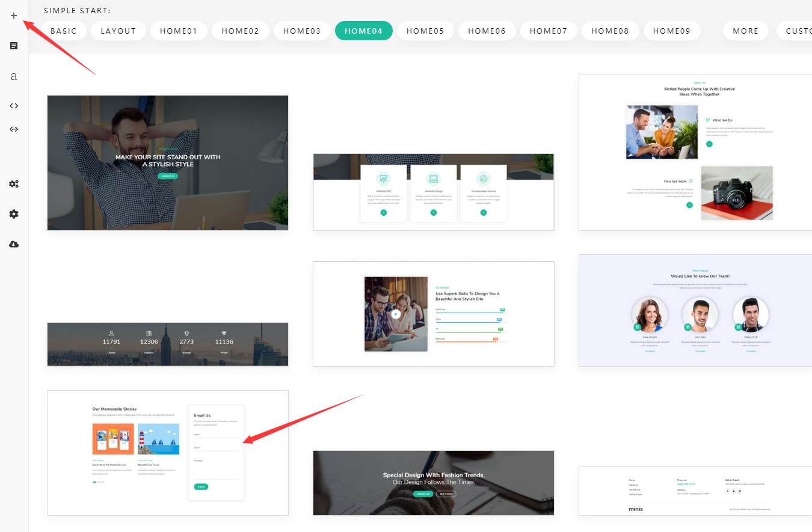Open the MORE tab
This screenshot has height=532, width=812.
pyautogui.click(x=746, y=31)
